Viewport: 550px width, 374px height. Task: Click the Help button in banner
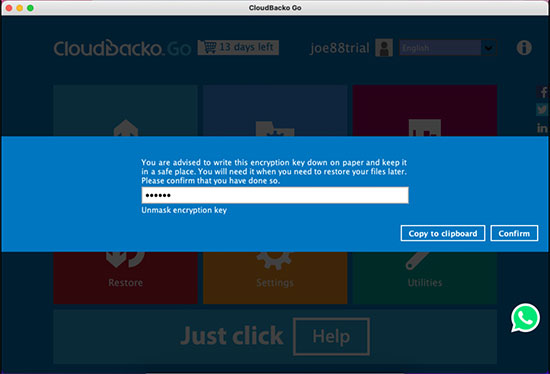pyautogui.click(x=331, y=336)
